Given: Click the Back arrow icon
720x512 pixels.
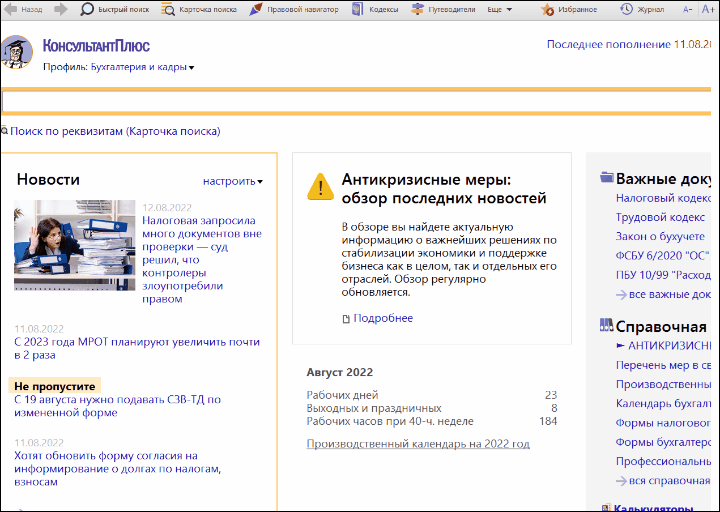Looking at the screenshot, I should (10, 9).
